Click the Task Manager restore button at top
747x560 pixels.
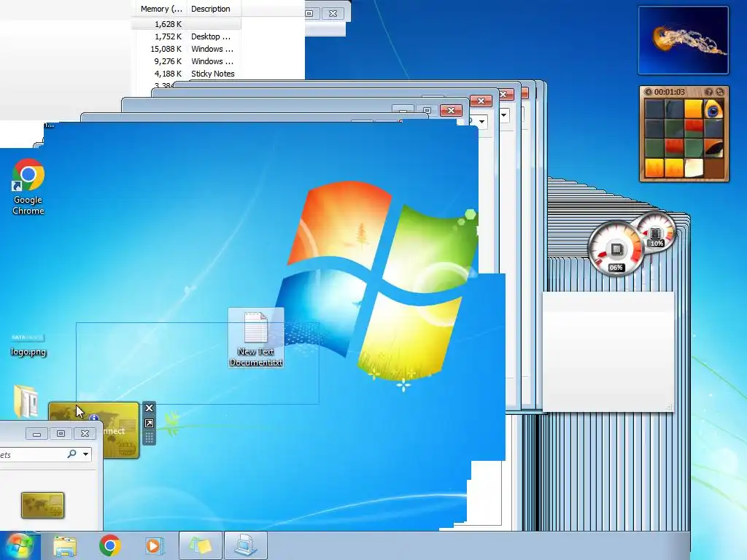(x=309, y=13)
